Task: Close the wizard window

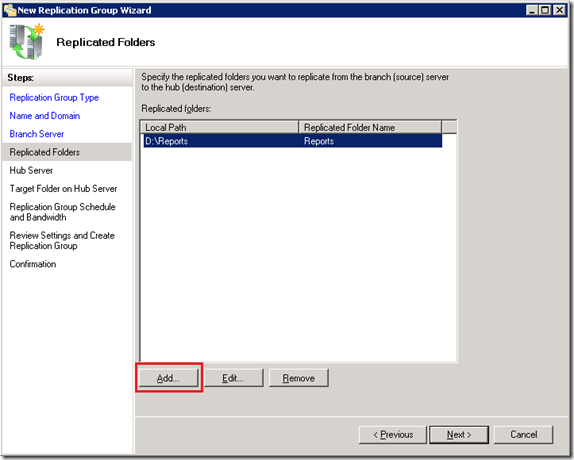Action: click(559, 10)
